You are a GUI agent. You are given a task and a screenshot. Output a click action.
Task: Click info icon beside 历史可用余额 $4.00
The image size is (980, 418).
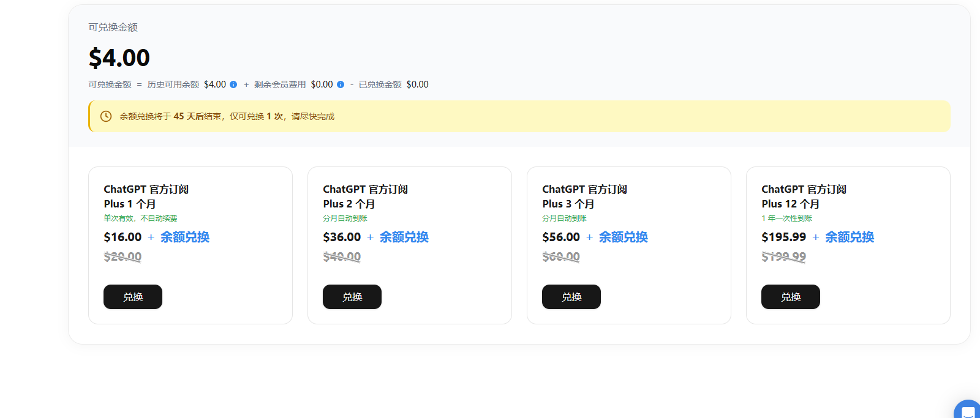pos(233,84)
